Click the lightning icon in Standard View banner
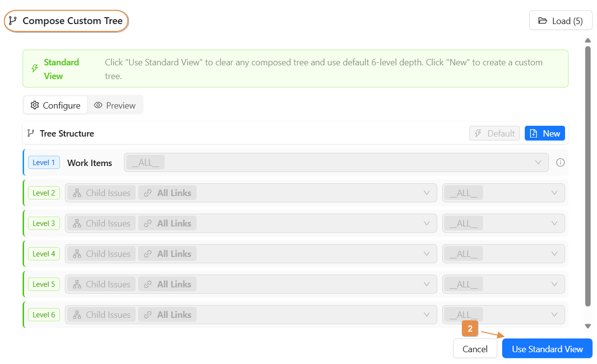Screen dimensions: 597x364 coord(35,69)
